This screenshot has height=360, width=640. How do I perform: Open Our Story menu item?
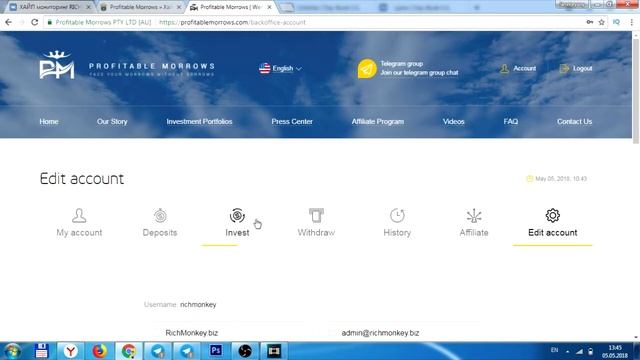coord(112,122)
